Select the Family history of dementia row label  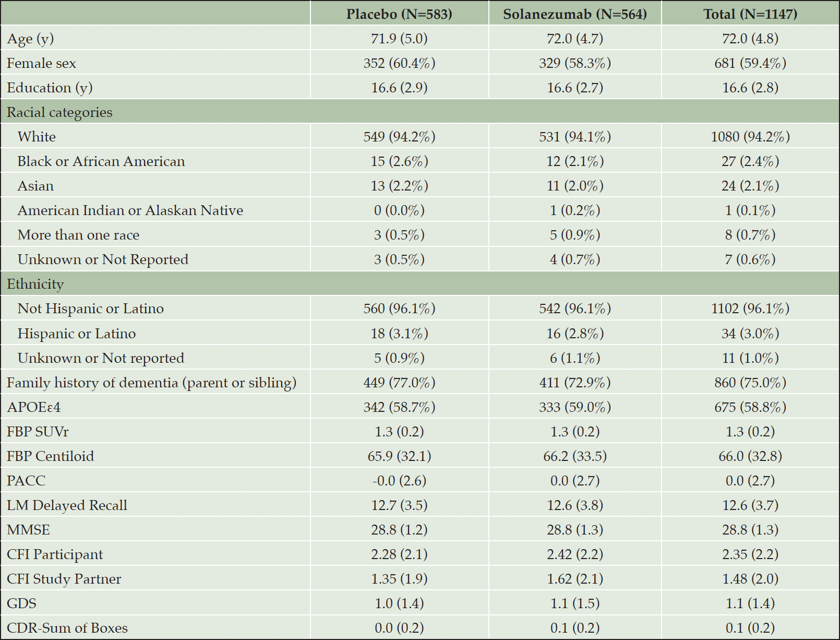click(x=151, y=383)
